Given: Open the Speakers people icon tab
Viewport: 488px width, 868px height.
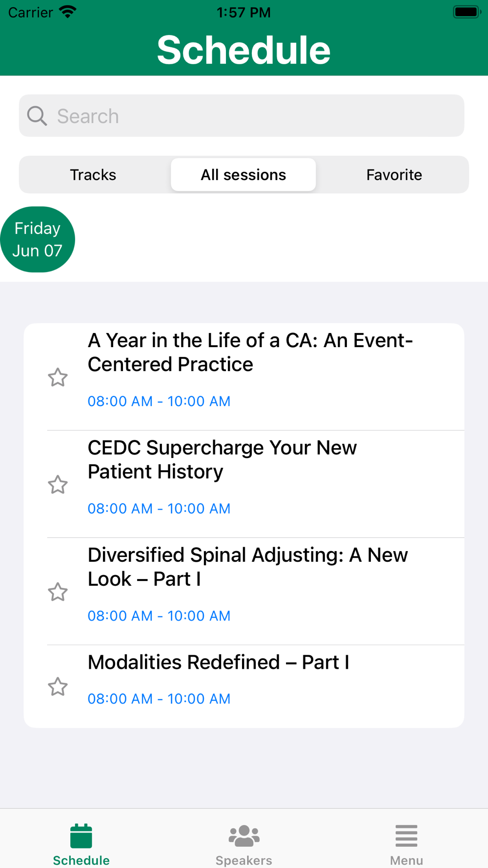Looking at the screenshot, I should pyautogui.click(x=244, y=836).
